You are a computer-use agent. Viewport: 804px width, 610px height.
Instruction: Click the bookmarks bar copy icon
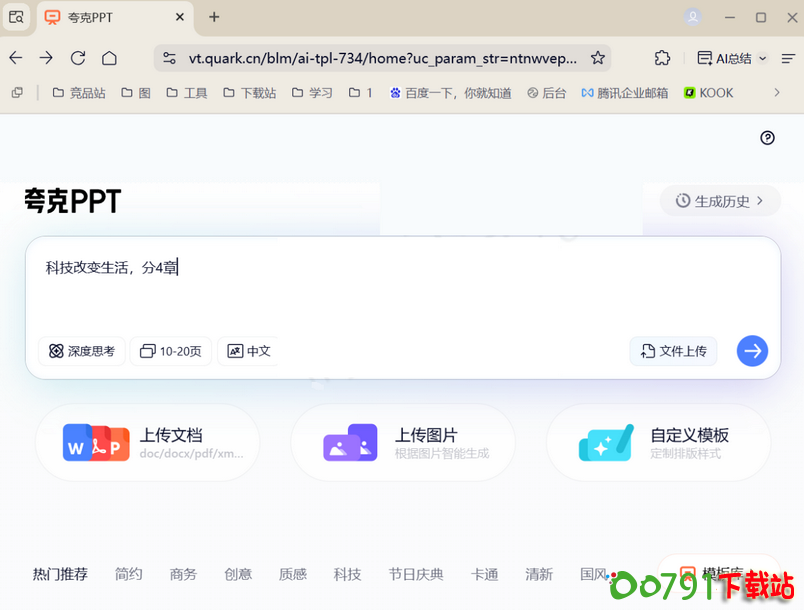click(17, 93)
